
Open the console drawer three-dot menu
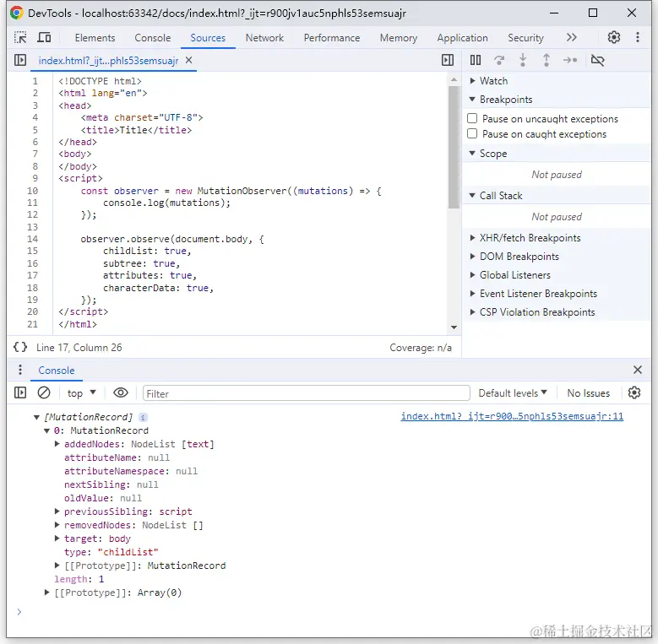point(19,370)
